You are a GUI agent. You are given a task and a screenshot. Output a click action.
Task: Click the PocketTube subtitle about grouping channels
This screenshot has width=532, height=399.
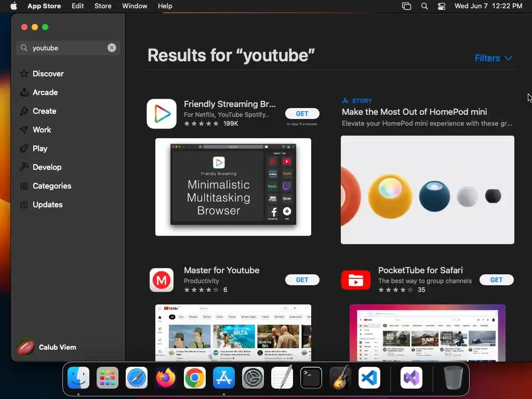tap(425, 281)
